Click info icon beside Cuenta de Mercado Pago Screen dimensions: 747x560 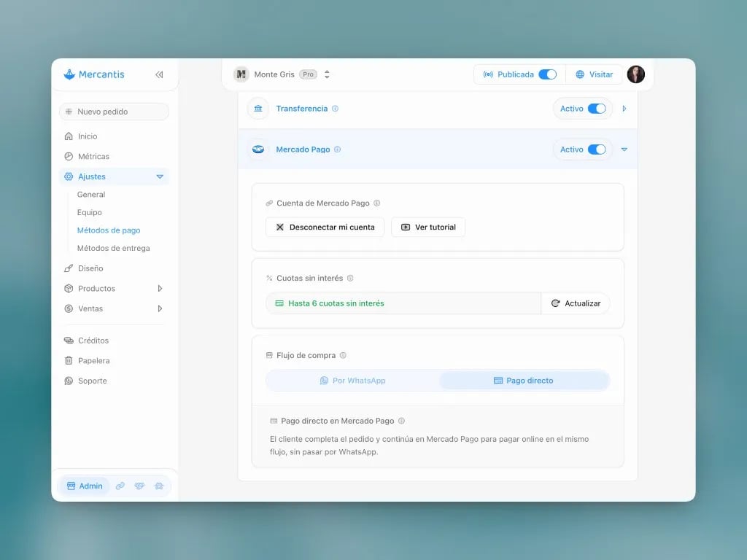click(x=377, y=203)
